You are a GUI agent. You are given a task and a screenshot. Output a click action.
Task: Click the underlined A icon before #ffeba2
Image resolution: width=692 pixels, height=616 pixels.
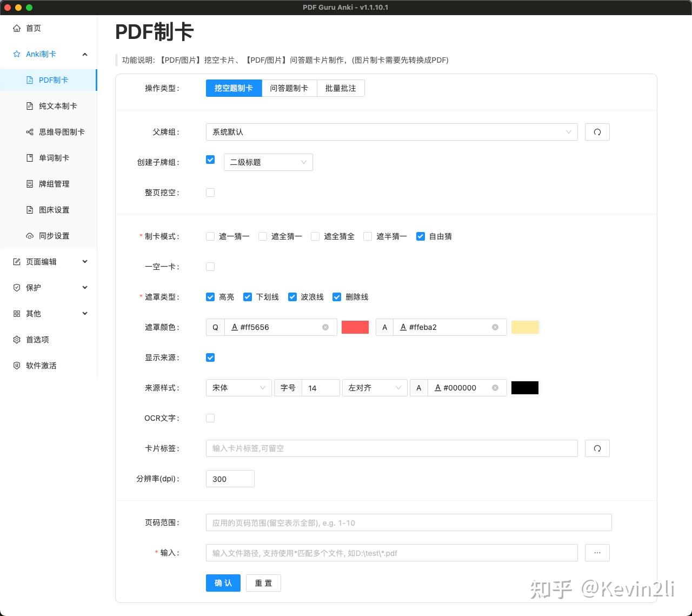click(x=403, y=327)
